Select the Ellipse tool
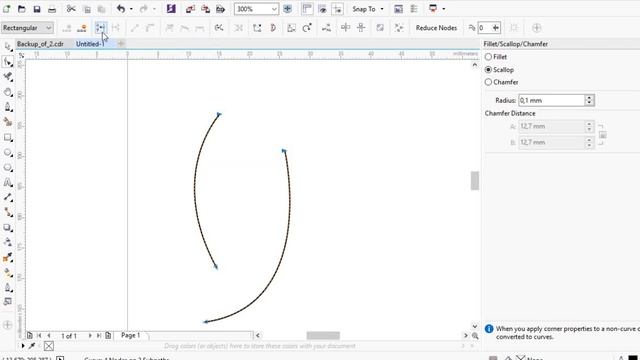This screenshot has width=640, height=360. tap(8, 152)
